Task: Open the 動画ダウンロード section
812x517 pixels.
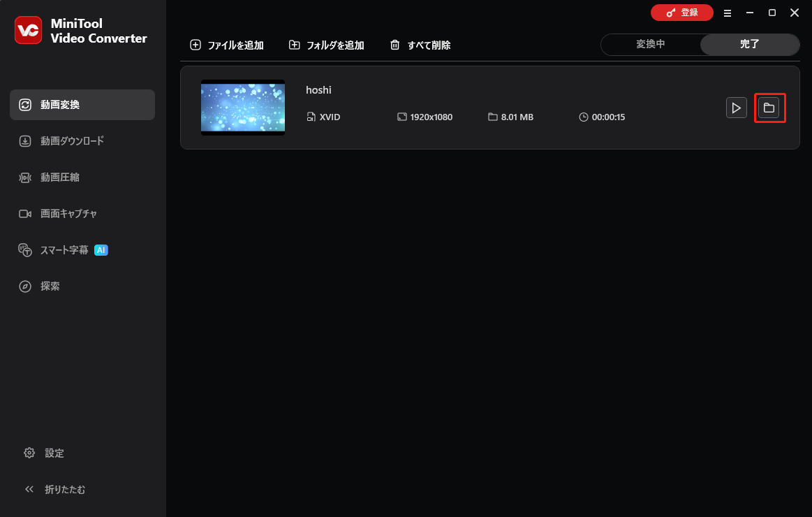Action: 73,140
